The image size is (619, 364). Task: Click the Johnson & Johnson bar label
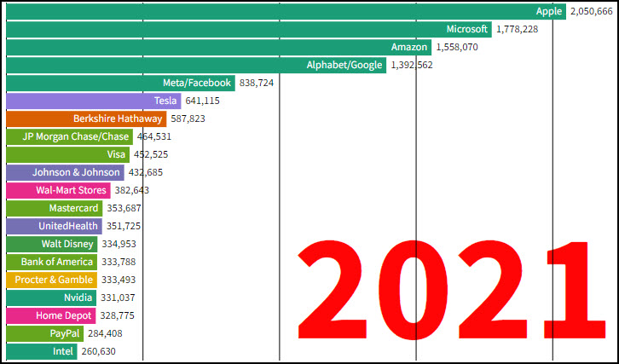coord(76,172)
